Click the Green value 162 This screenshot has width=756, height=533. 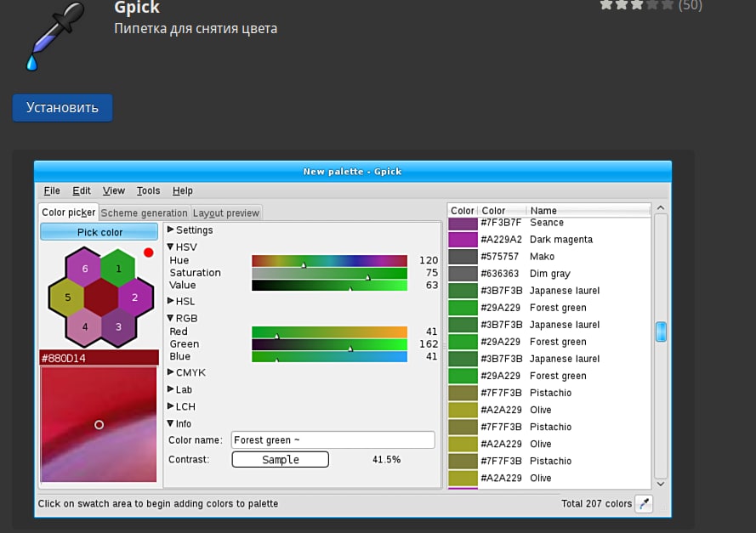click(429, 344)
